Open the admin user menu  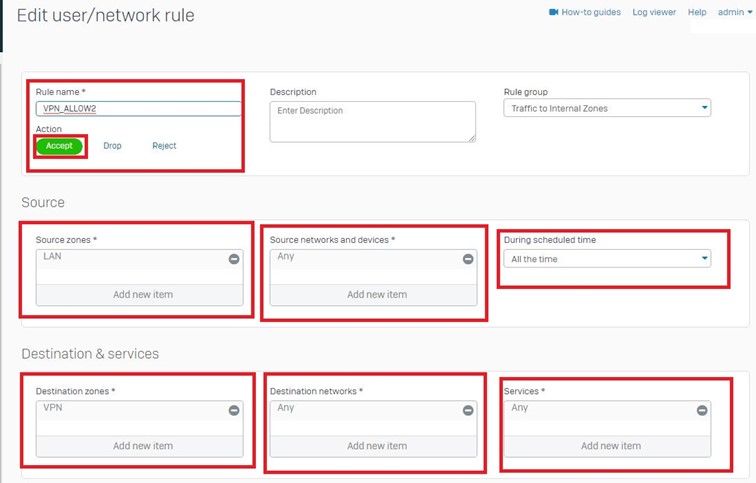[734, 12]
